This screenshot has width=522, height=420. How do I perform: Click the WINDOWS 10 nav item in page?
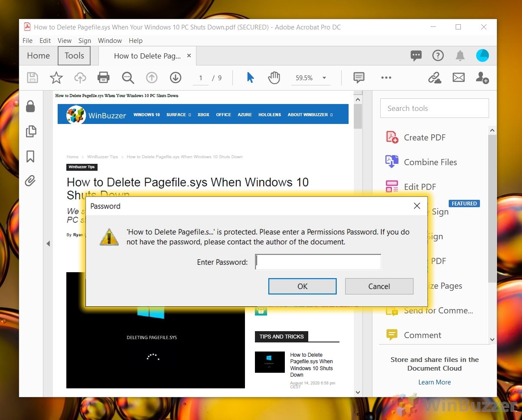pyautogui.click(x=147, y=115)
